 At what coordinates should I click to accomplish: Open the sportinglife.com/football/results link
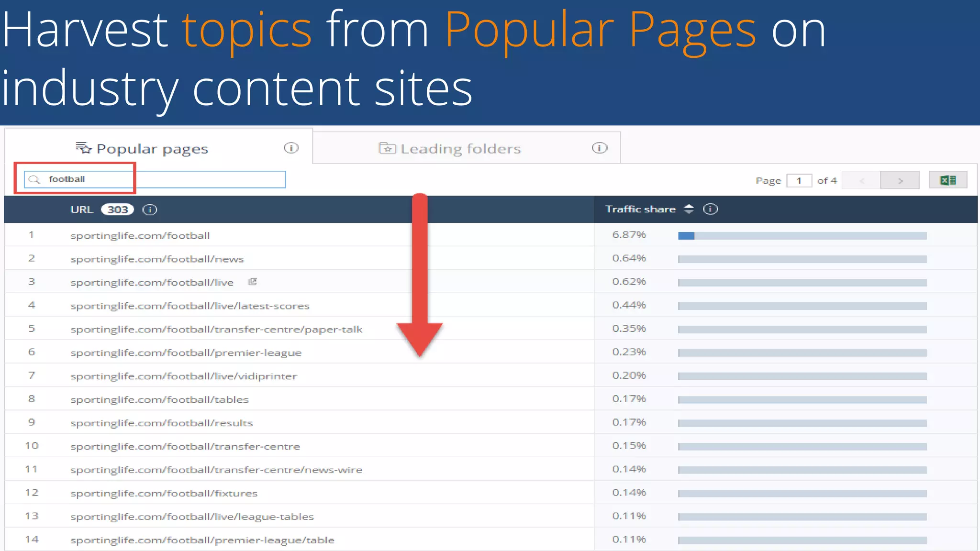pyautogui.click(x=161, y=423)
